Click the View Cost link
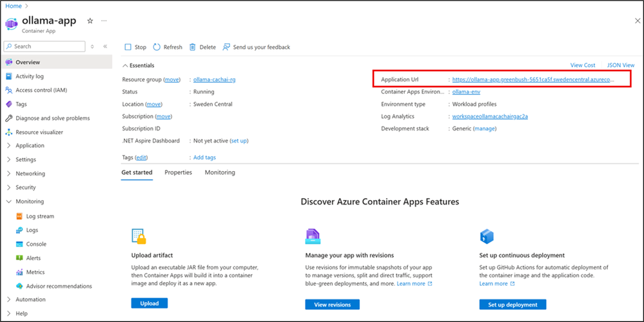The width and height of the screenshot is (644, 322). pyautogui.click(x=582, y=65)
